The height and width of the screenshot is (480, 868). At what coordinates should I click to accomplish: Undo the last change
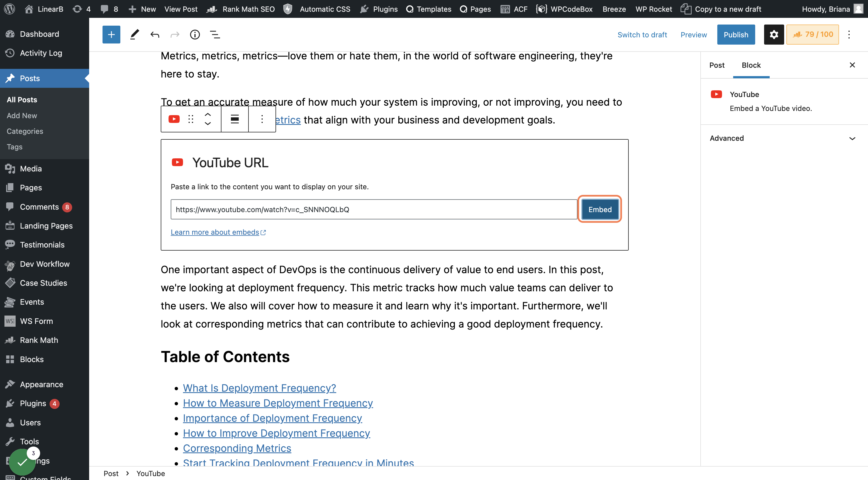point(155,34)
